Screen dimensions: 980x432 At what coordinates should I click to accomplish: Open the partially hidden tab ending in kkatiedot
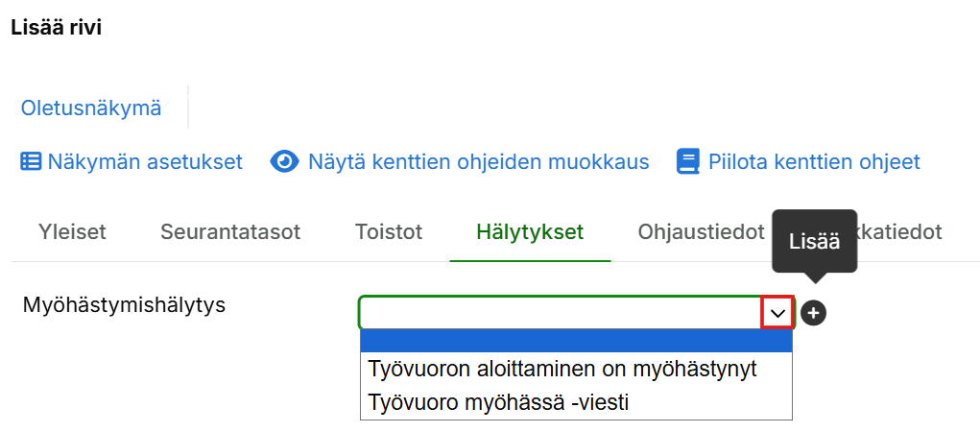(x=902, y=231)
